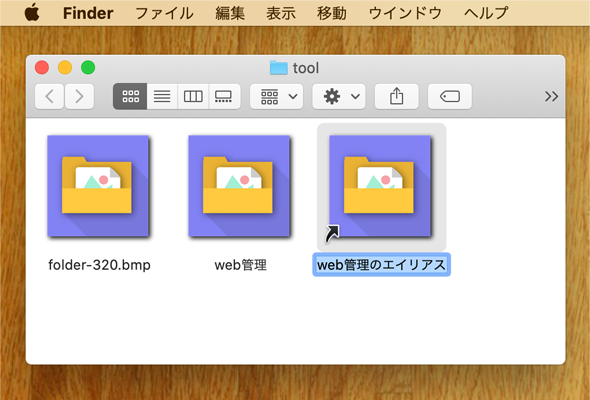Screen dimensions: 590x400
Task: Open the group-by arrangement dropdown
Action: coord(277,96)
